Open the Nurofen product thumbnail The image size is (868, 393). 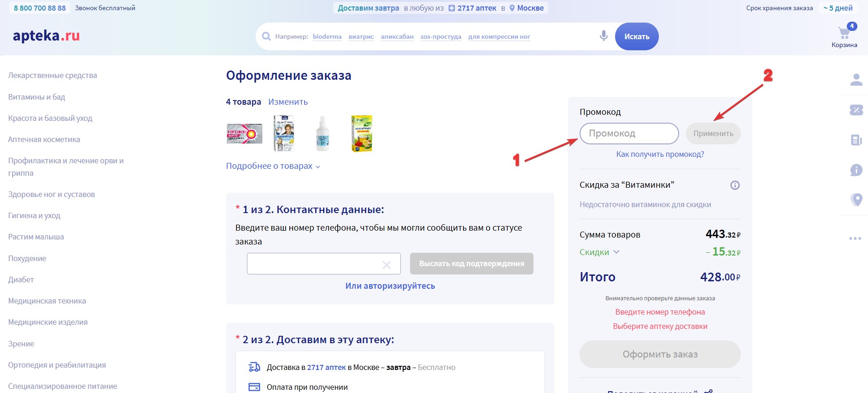[x=244, y=134]
